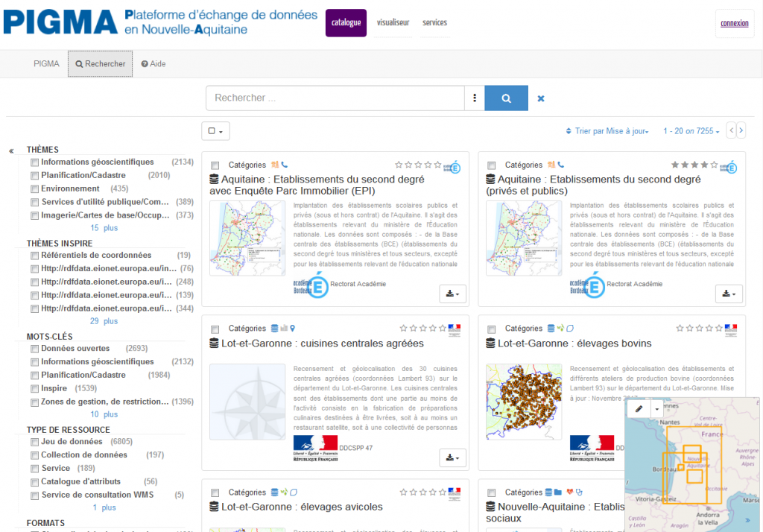Collapse the facets panel with double chevron
Image resolution: width=763 pixels, height=532 pixels.
coord(11,151)
